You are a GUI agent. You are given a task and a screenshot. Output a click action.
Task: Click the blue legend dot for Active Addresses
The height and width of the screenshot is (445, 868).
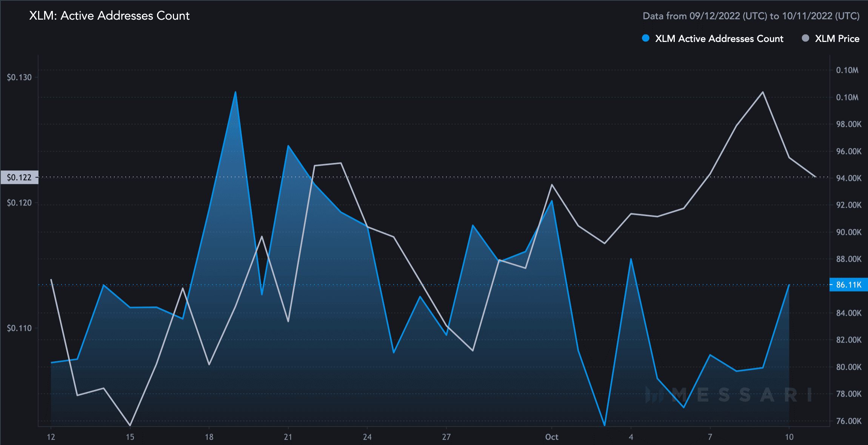pos(646,38)
